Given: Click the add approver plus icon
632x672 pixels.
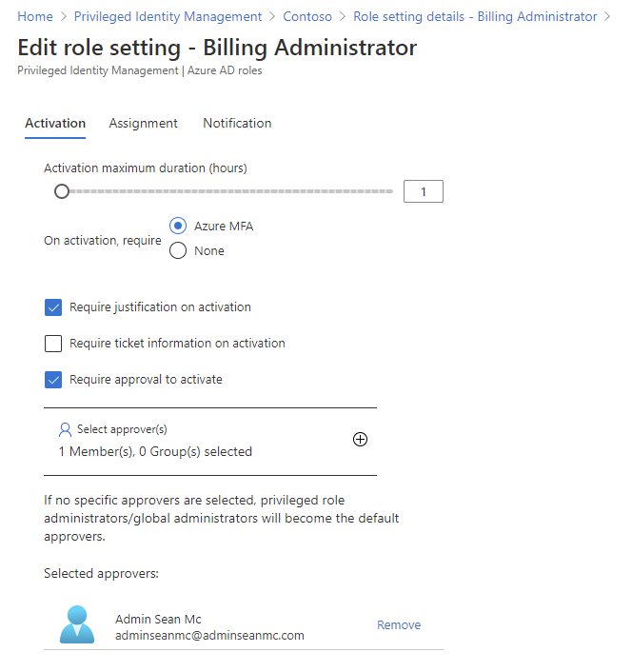Looking at the screenshot, I should pyautogui.click(x=360, y=439).
